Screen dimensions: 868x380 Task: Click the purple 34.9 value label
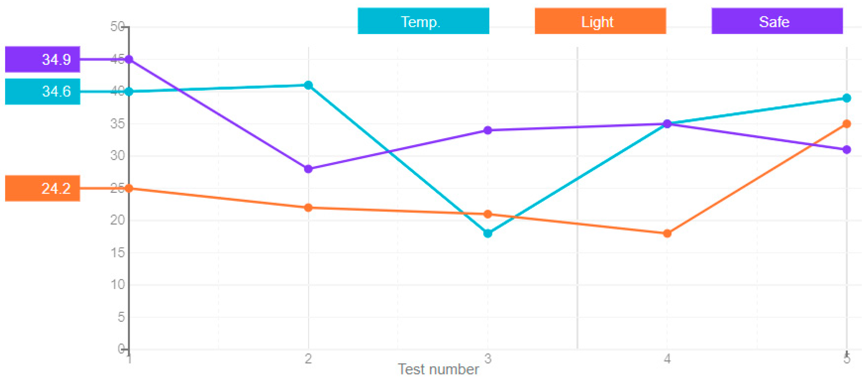[x=42, y=59]
